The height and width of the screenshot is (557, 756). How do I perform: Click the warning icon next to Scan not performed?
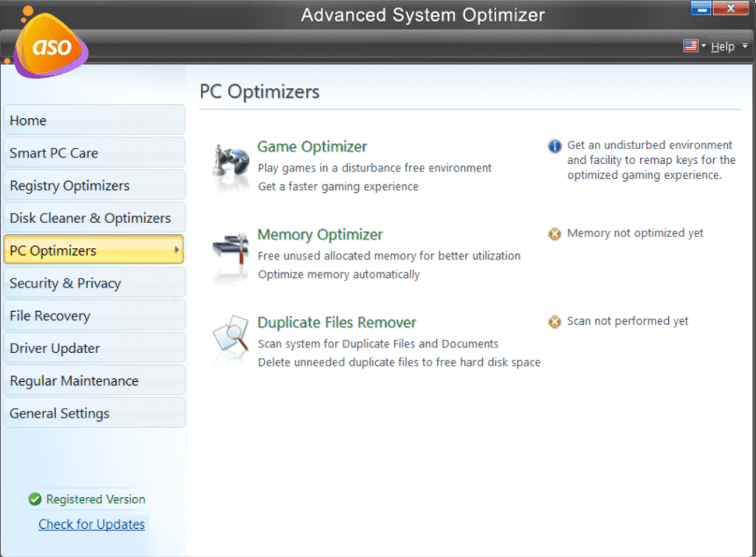[554, 321]
